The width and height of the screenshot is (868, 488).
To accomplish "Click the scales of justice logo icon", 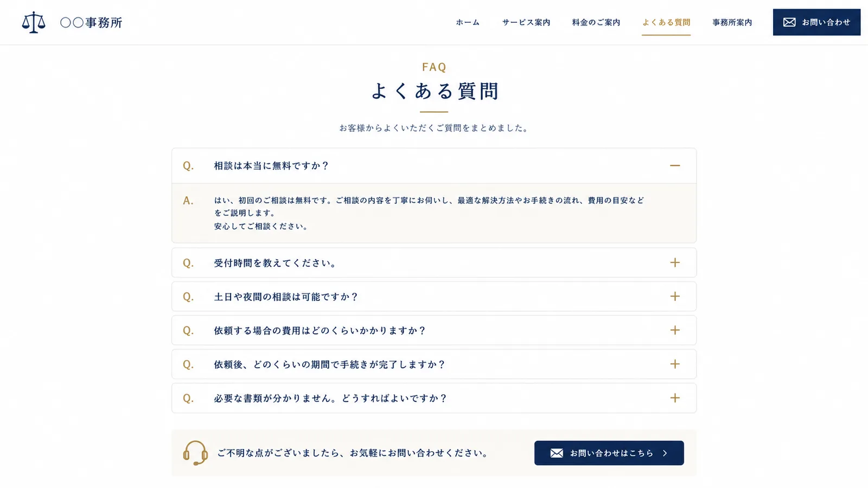I will pyautogui.click(x=34, y=22).
